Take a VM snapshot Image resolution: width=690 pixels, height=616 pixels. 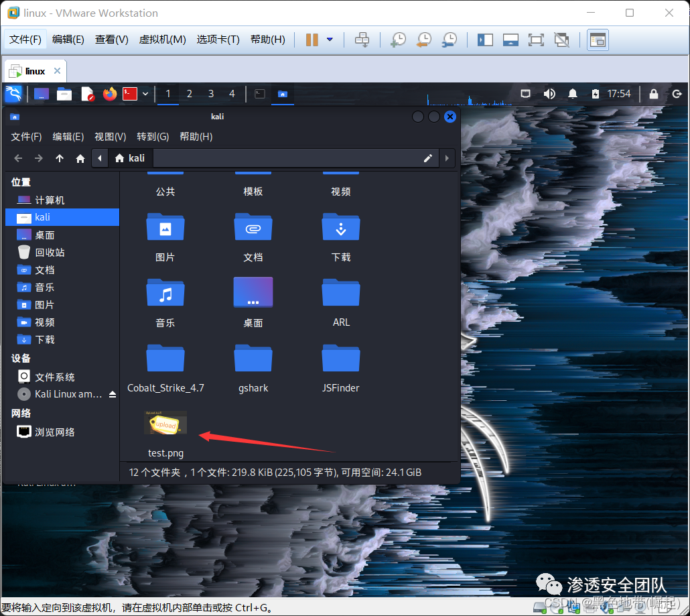pyautogui.click(x=399, y=40)
